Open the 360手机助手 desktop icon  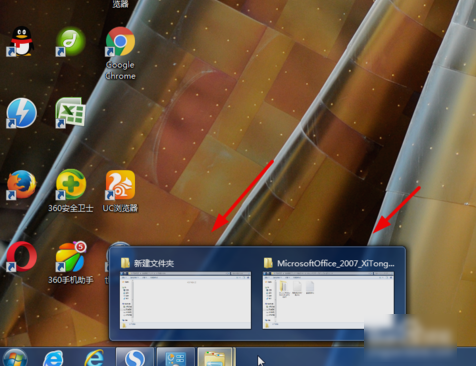70,256
